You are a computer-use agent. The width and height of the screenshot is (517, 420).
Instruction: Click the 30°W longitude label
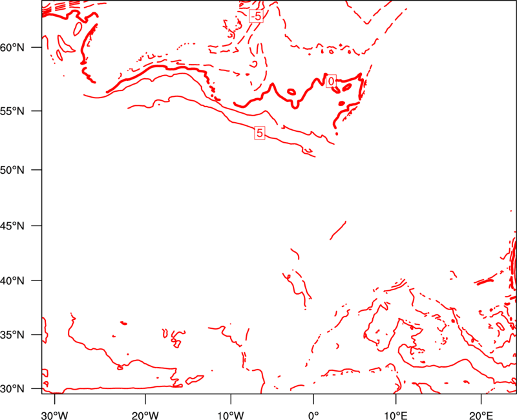55,415
